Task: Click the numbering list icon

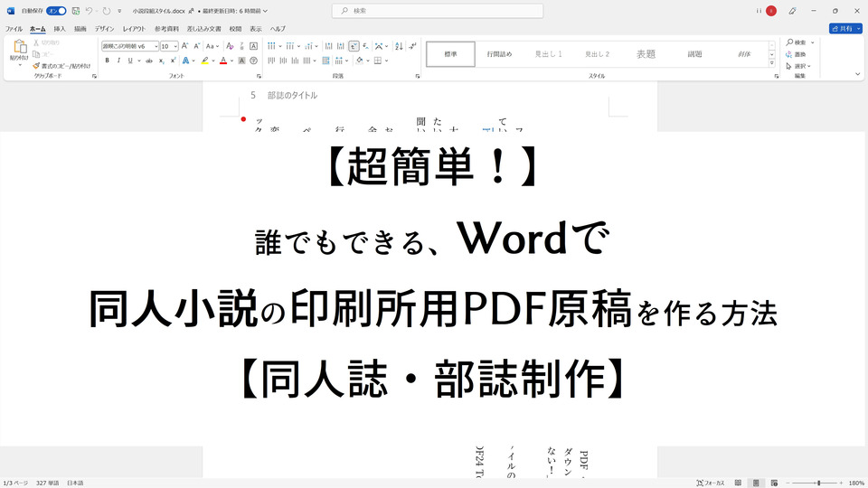Action: 290,46
